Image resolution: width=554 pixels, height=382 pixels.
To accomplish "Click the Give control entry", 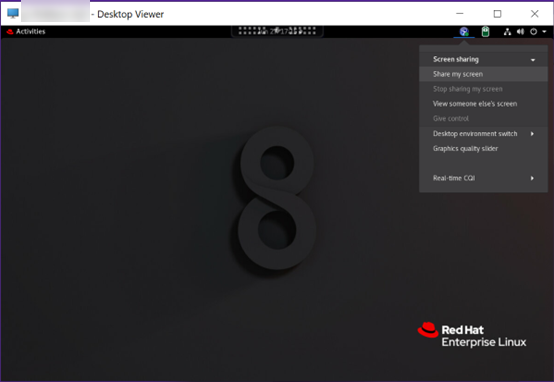I will coord(483,119).
